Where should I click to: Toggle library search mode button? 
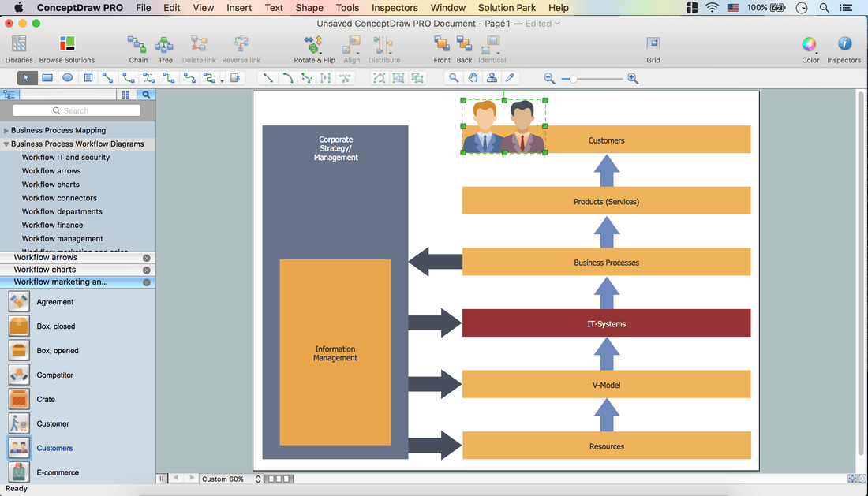[146, 95]
